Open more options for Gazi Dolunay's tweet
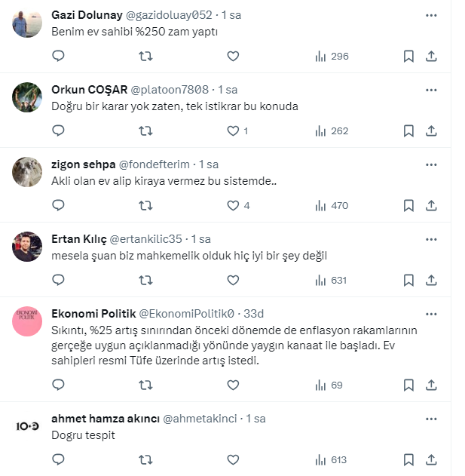This screenshot has height=476, width=465. 431,15
